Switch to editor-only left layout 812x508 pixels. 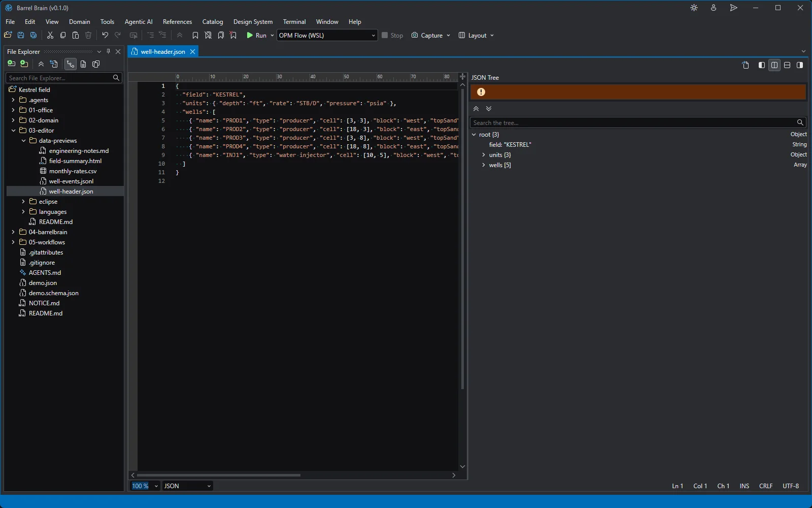coord(762,65)
